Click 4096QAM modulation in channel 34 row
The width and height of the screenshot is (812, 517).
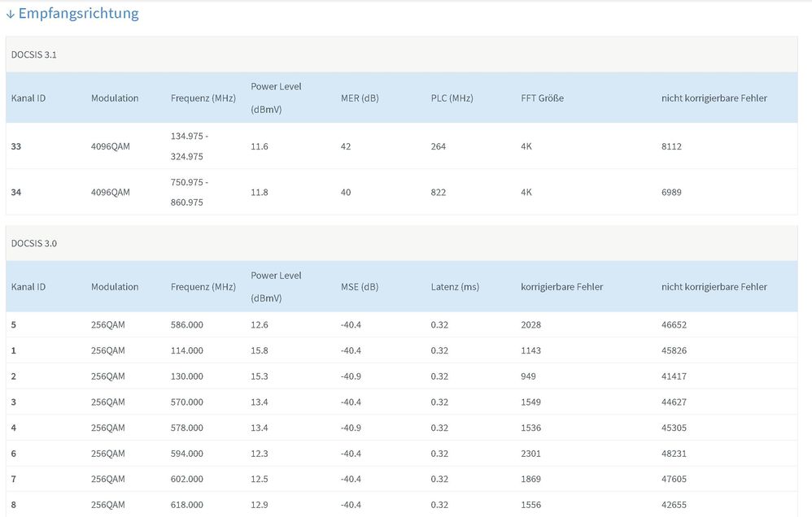coord(111,193)
